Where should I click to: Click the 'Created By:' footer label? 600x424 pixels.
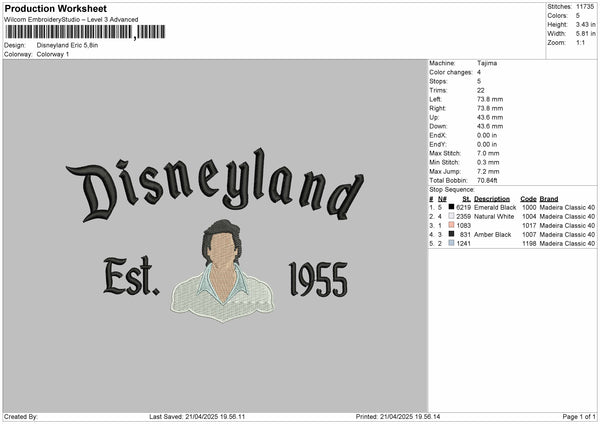pyautogui.click(x=21, y=416)
